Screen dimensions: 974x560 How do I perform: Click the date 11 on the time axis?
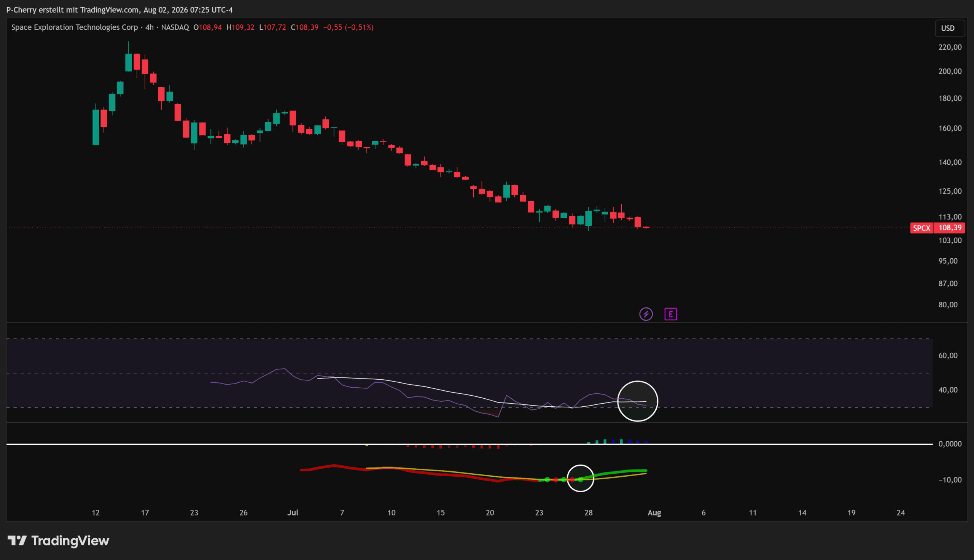click(753, 513)
